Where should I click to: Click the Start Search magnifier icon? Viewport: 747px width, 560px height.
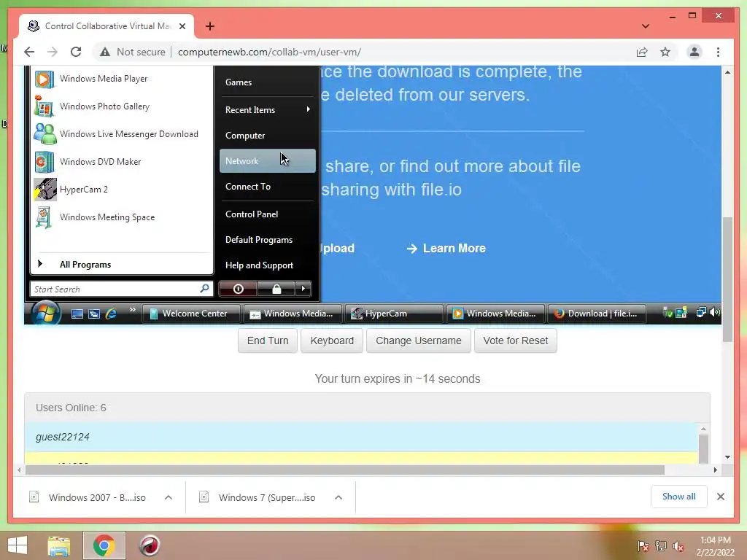coord(205,289)
